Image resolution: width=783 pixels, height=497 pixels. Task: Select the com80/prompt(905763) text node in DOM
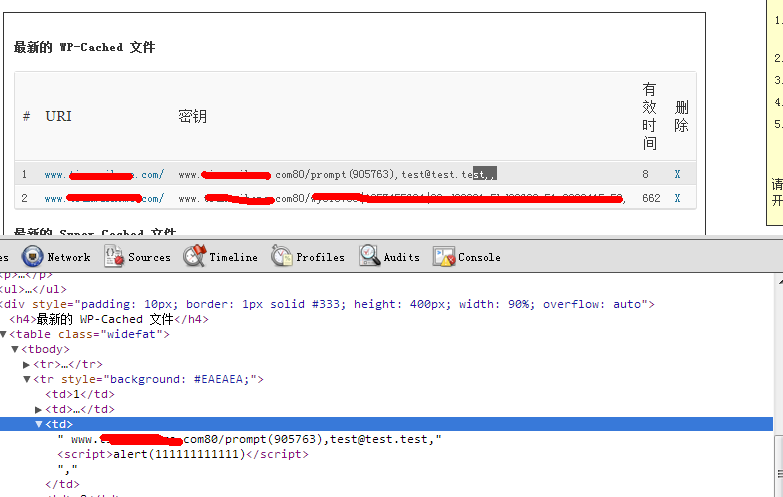coord(250,440)
